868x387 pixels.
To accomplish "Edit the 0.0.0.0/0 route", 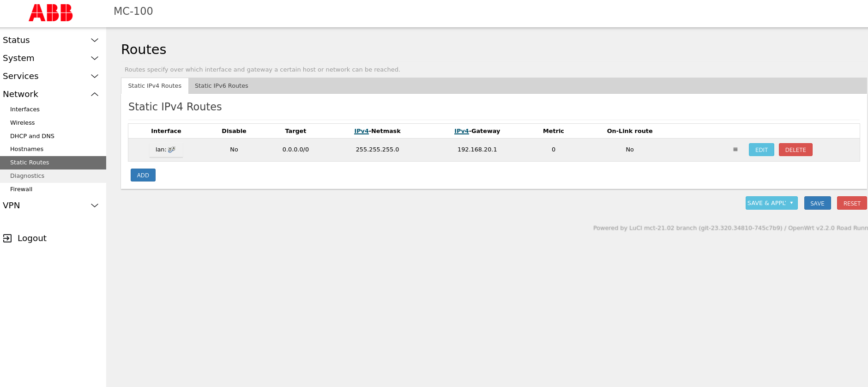I will pyautogui.click(x=761, y=150).
